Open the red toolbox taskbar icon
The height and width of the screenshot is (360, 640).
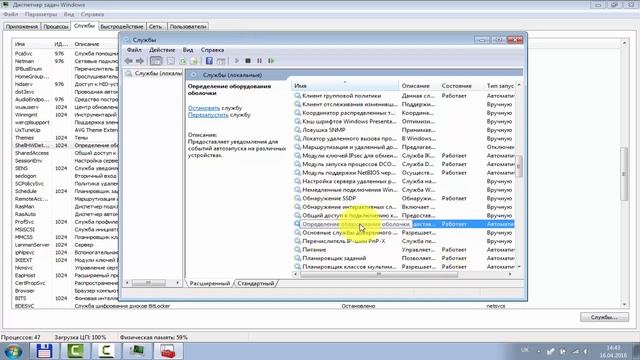coord(168,351)
